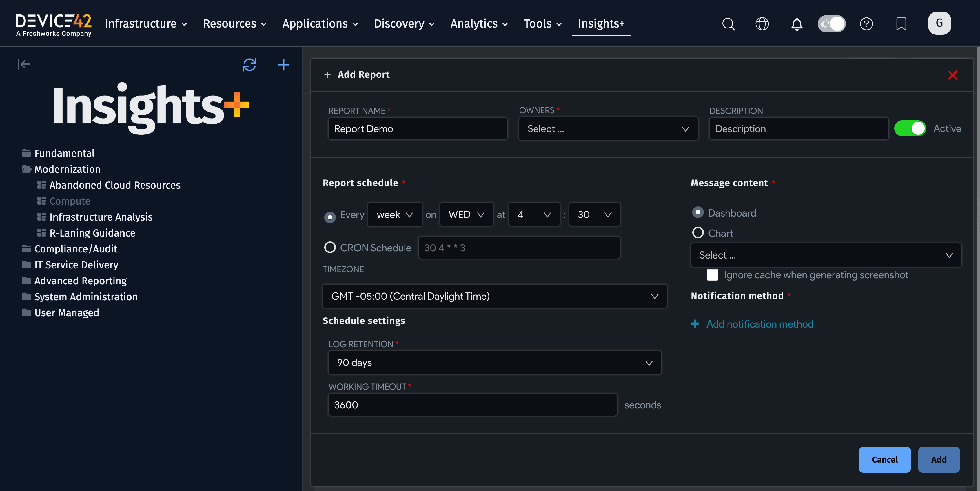Image resolution: width=980 pixels, height=491 pixels.
Task: Open the Discovery menu
Action: pyautogui.click(x=404, y=23)
